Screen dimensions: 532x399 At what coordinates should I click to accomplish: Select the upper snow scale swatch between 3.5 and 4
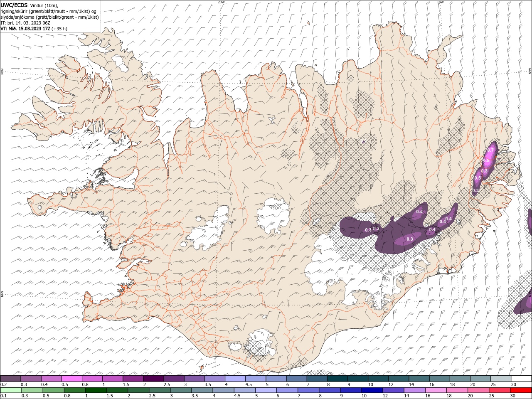click(214, 379)
